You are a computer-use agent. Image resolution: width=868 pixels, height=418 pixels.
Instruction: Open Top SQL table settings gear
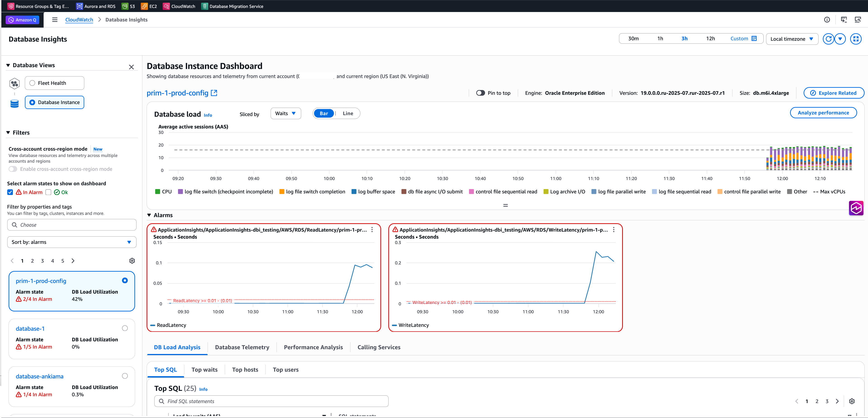coord(852,401)
